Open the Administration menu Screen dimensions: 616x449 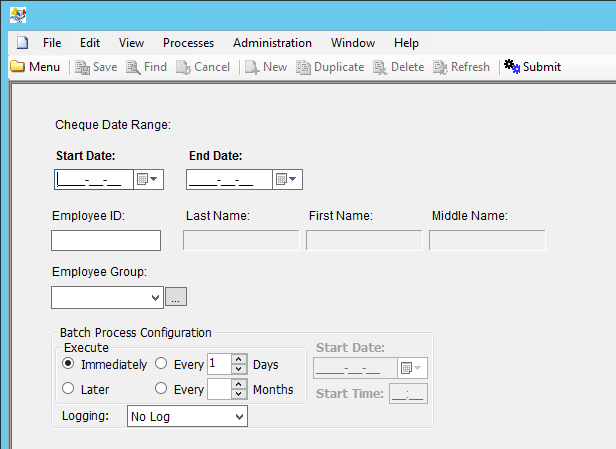click(272, 43)
